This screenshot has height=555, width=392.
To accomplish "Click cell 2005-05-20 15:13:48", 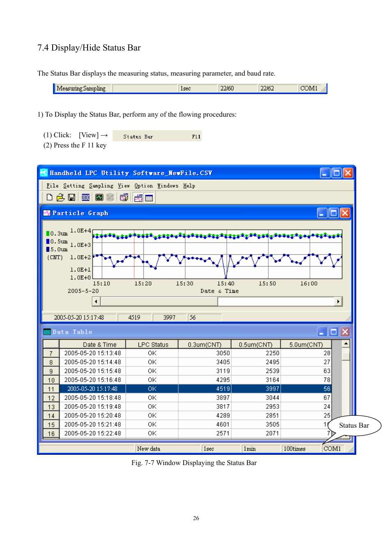I will point(92,353).
